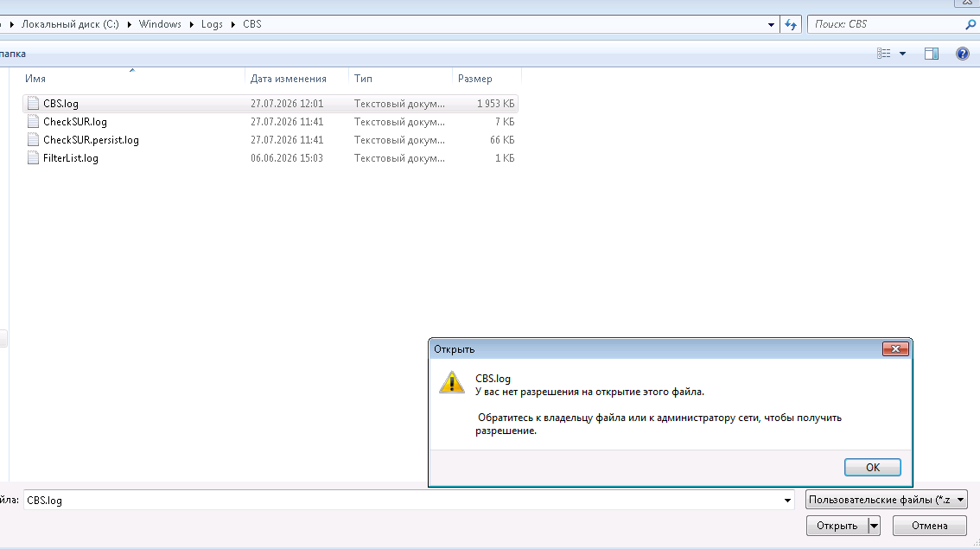The image size is (980, 549).
Task: Select the CBS.log file icon
Action: (x=33, y=103)
